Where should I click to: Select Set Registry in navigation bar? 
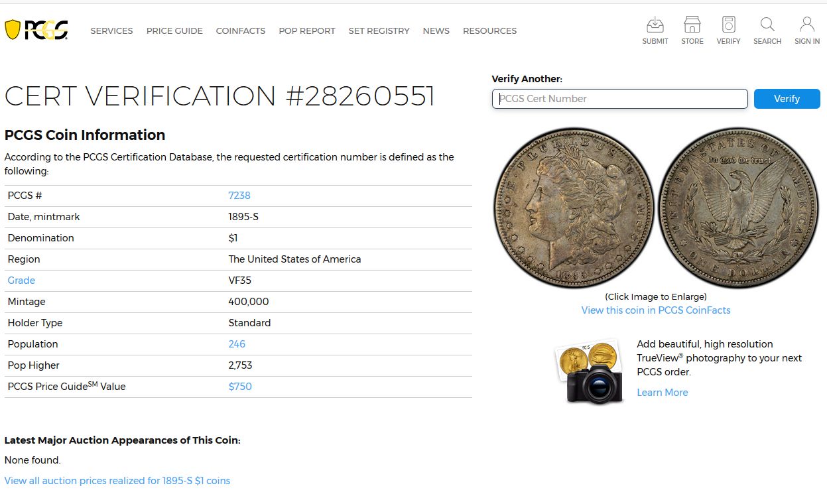(x=379, y=31)
